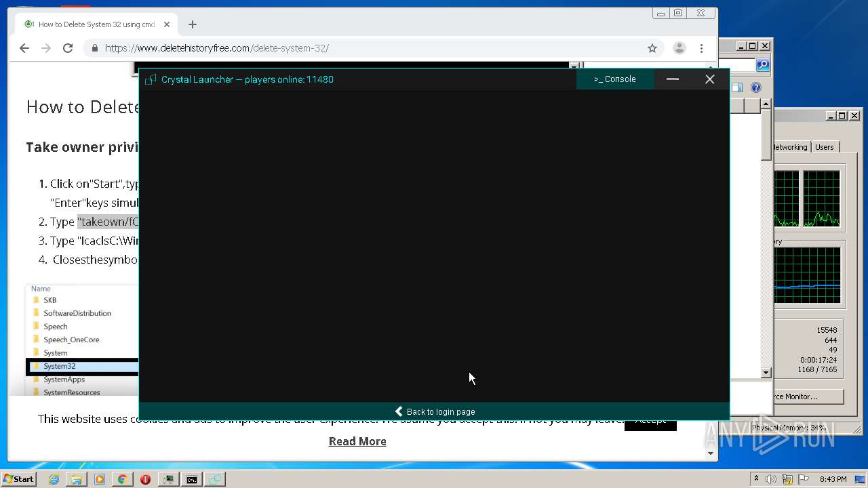Show hidden tray icons arrow

756,479
